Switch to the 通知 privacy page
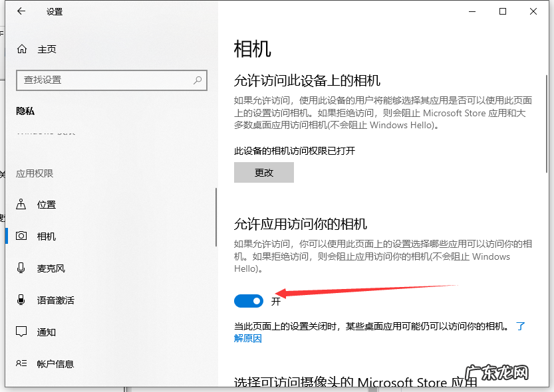The image size is (554, 392). point(45,332)
